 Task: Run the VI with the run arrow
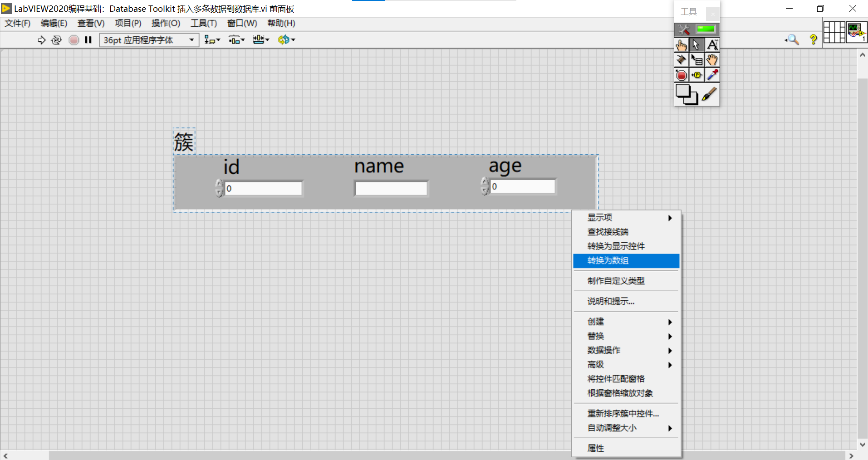(41, 40)
